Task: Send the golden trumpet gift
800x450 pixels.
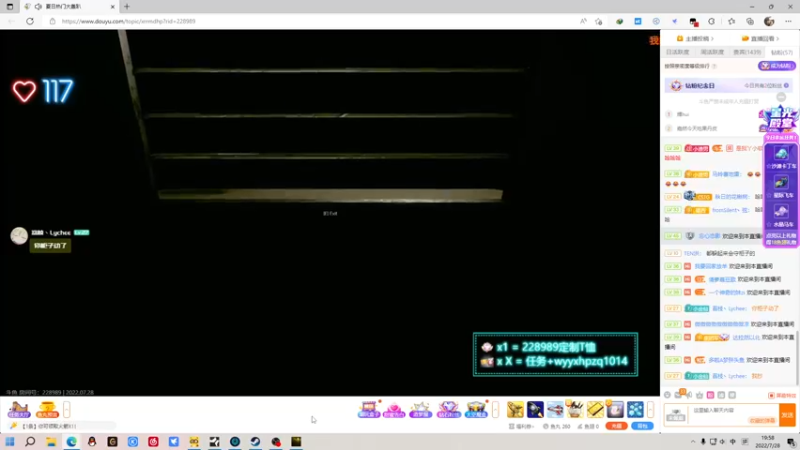Action: coord(515,409)
